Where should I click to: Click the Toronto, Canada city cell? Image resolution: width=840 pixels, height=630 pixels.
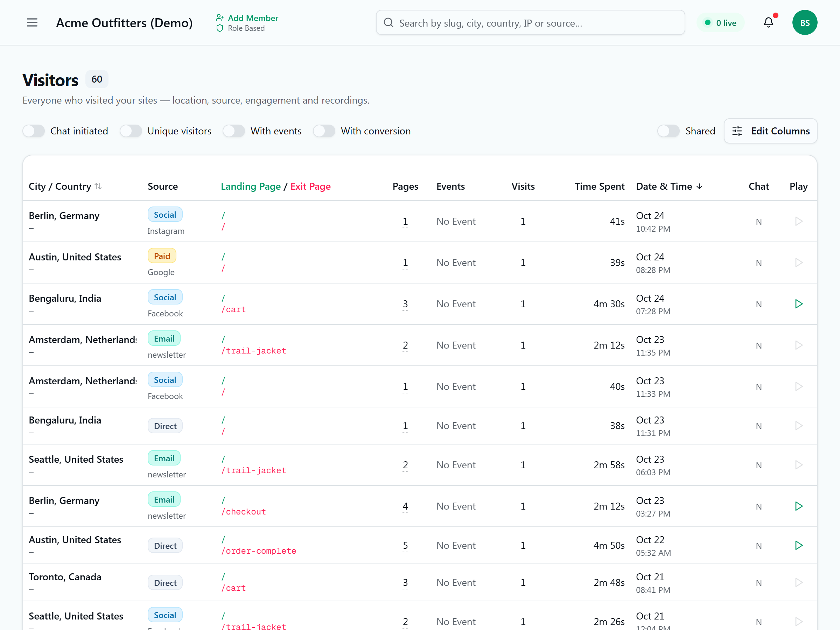65,577
